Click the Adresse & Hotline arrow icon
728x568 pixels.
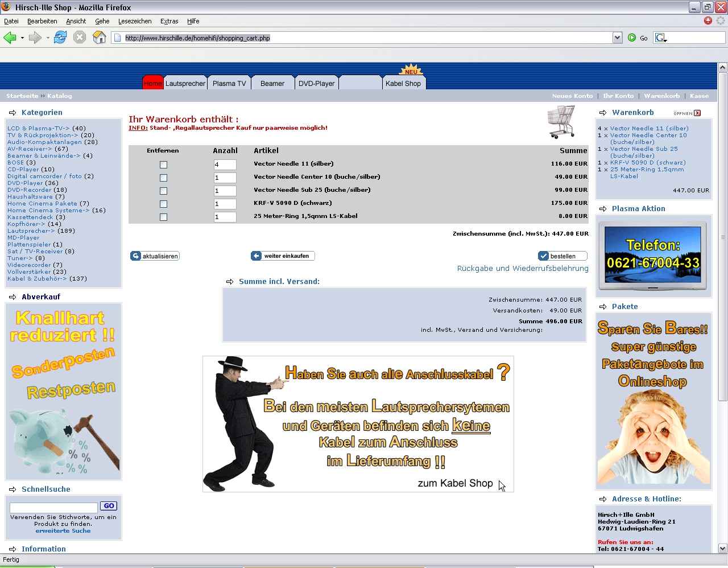tap(603, 499)
